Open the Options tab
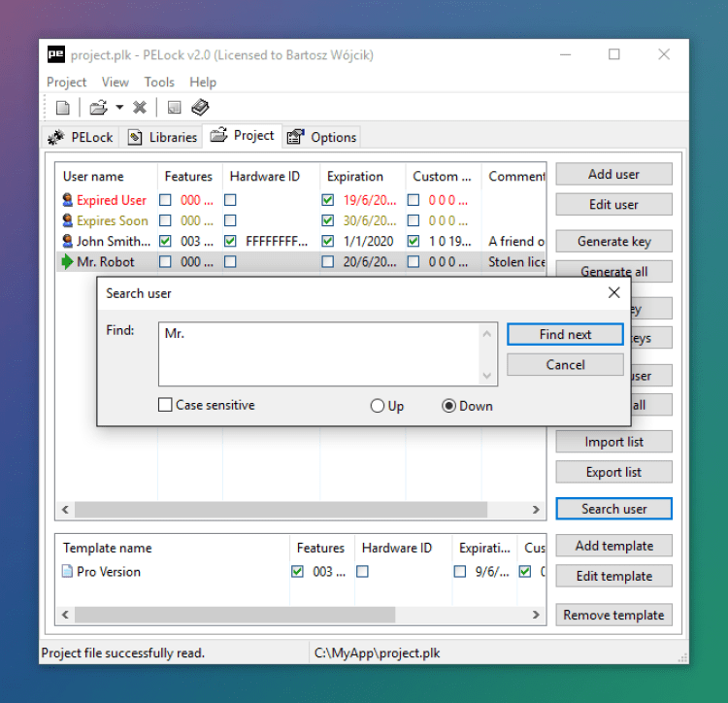 [321, 137]
